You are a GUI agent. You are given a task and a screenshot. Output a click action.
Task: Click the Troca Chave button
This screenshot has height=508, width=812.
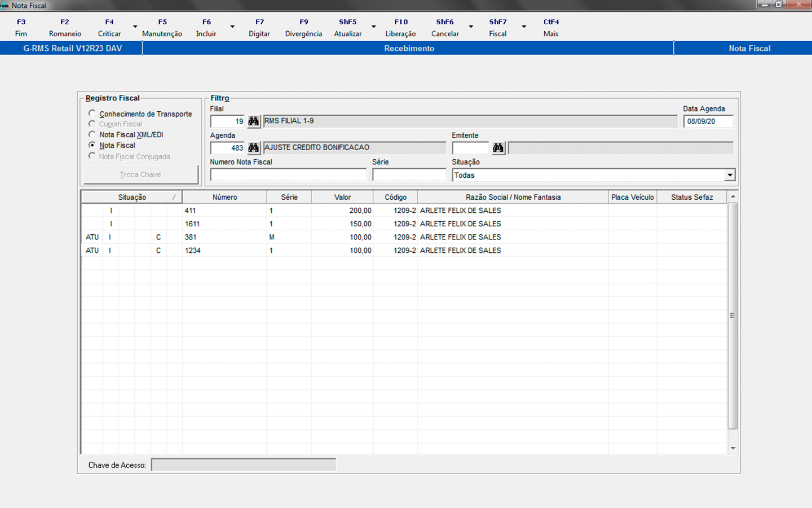140,175
